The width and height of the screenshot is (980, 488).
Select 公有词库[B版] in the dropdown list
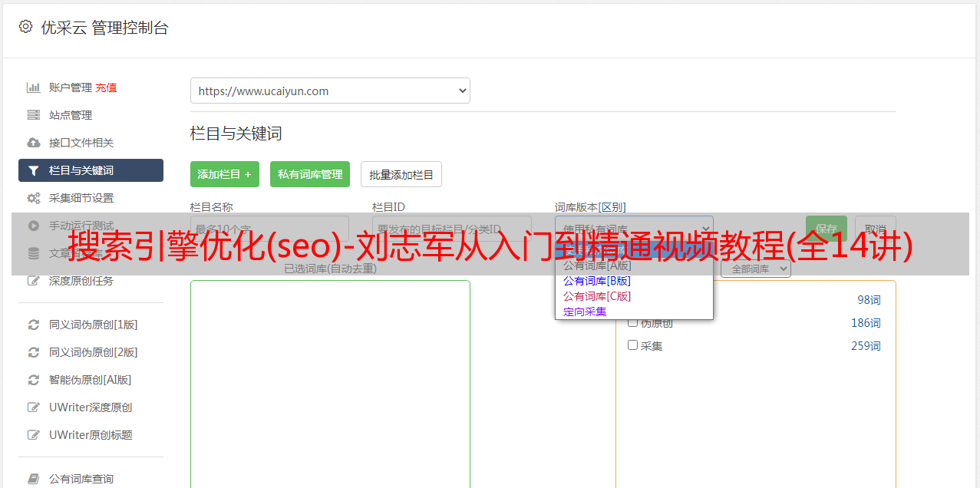point(597,281)
